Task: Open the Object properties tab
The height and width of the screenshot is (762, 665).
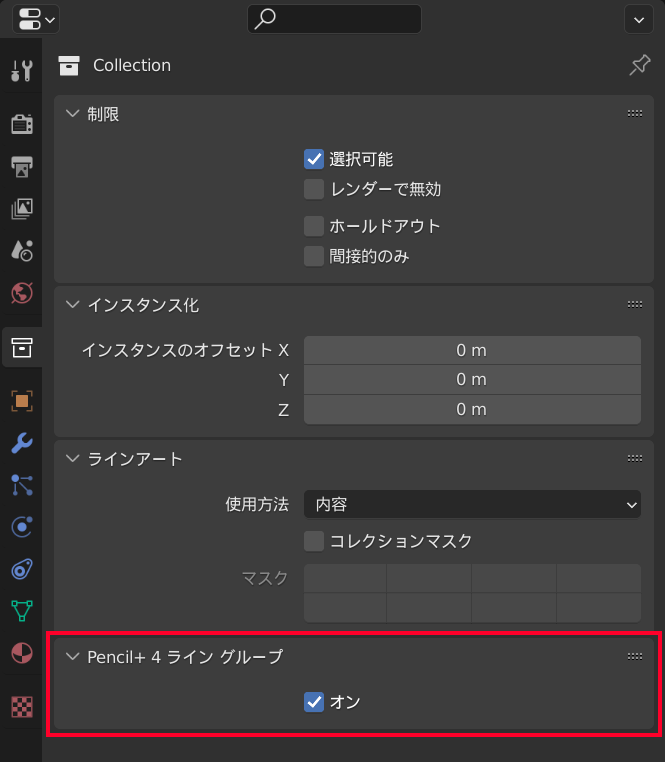Action: (22, 401)
